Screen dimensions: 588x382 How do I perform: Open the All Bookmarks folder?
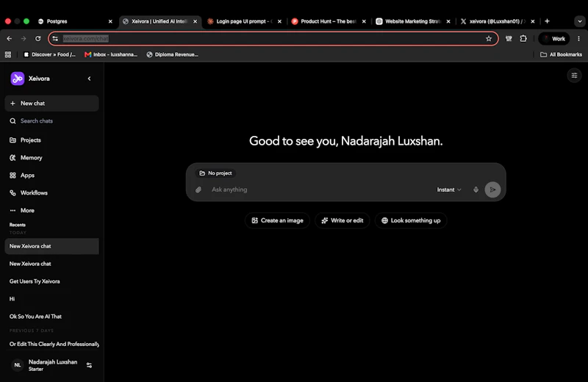(561, 54)
